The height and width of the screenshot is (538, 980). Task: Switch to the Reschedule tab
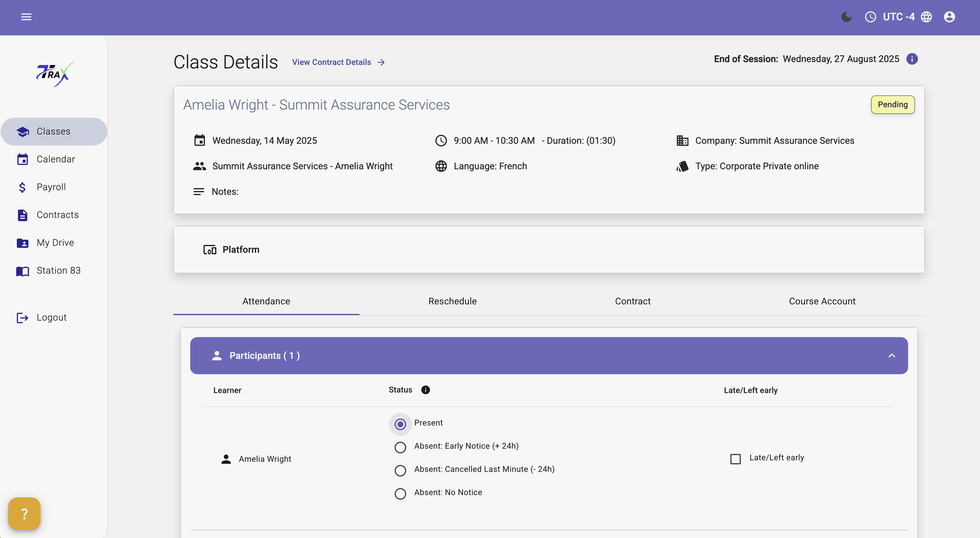tap(452, 301)
